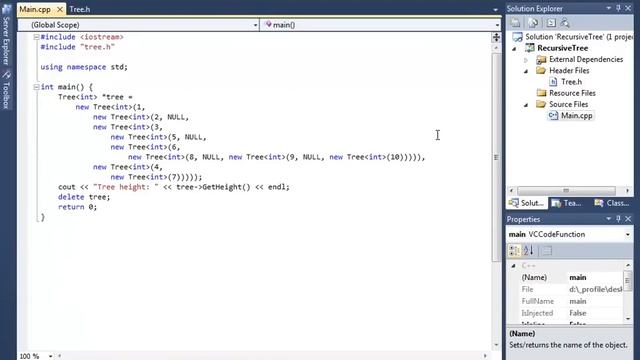Click the Categorized icon in Properties toolbar
The height and width of the screenshot is (360, 640).
click(x=514, y=250)
